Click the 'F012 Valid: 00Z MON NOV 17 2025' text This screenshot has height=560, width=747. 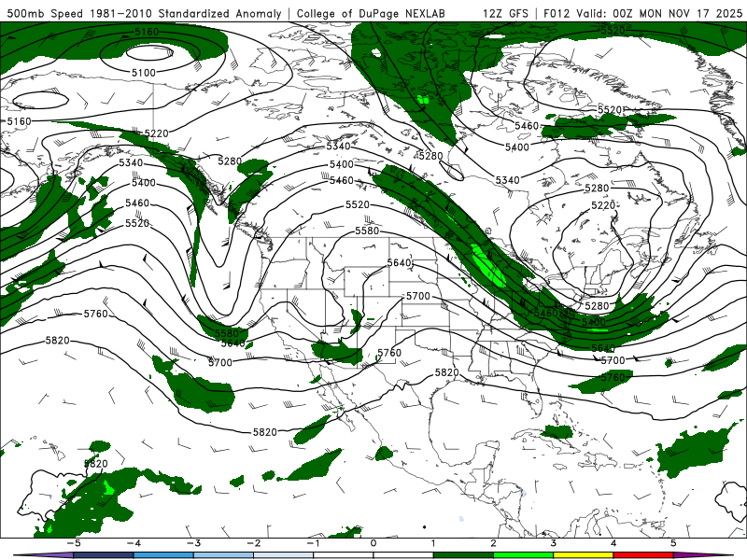point(642,13)
